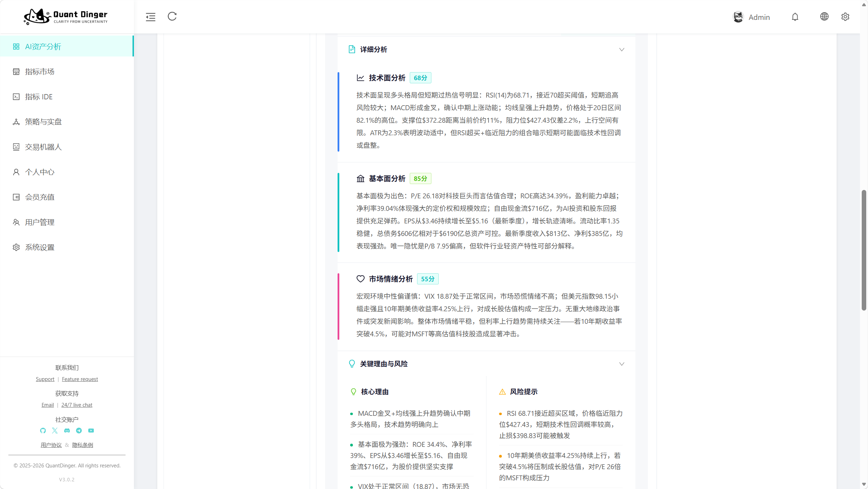The image size is (868, 489).
Task: Go to 指标市场 menu item
Action: [x=67, y=72]
